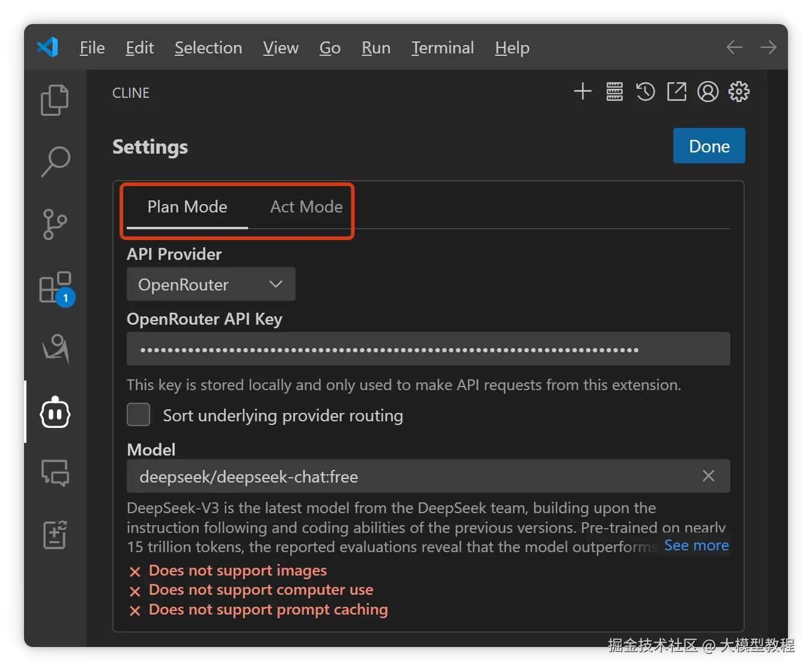
Task: Select the Cline robot icon in sidebar
Action: point(55,412)
